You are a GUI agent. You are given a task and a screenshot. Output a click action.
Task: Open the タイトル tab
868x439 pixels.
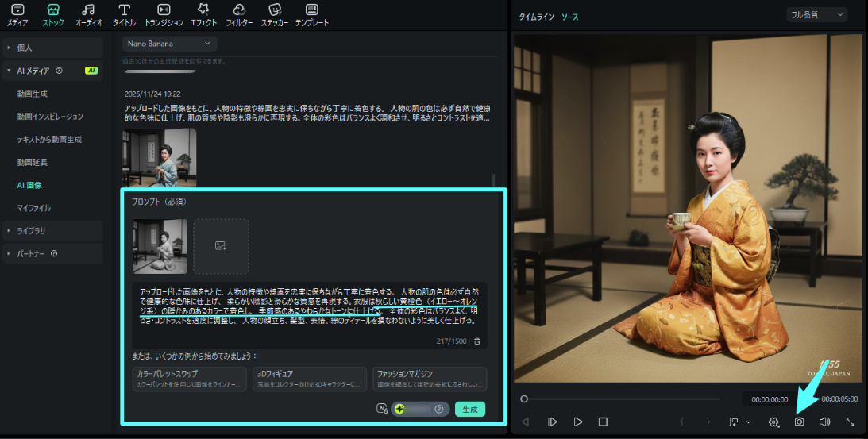[x=124, y=15]
